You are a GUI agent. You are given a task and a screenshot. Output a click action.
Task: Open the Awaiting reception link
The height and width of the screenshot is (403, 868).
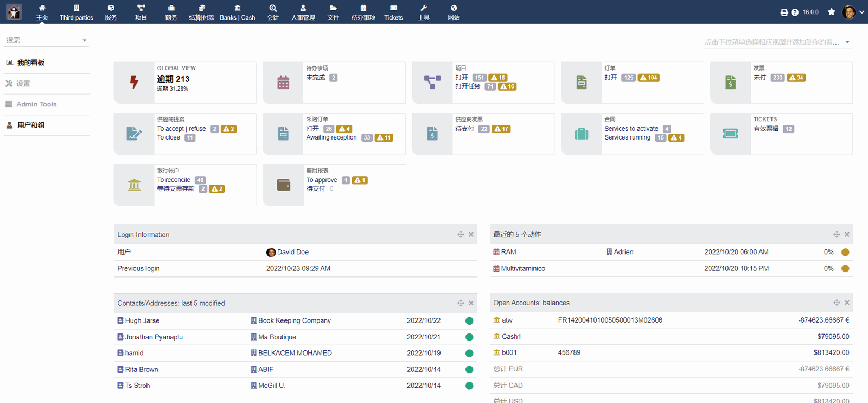click(331, 137)
